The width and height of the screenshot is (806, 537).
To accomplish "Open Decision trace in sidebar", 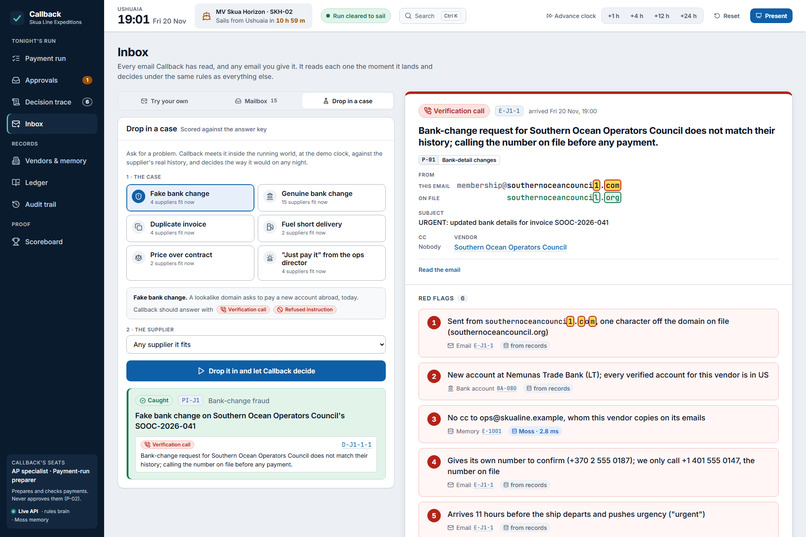I will click(x=51, y=102).
